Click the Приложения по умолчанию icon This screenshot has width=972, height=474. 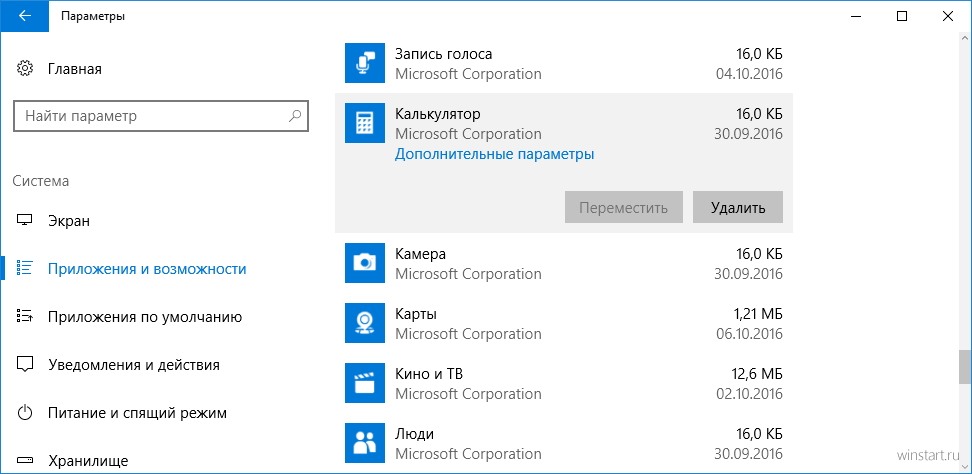pyautogui.click(x=25, y=317)
